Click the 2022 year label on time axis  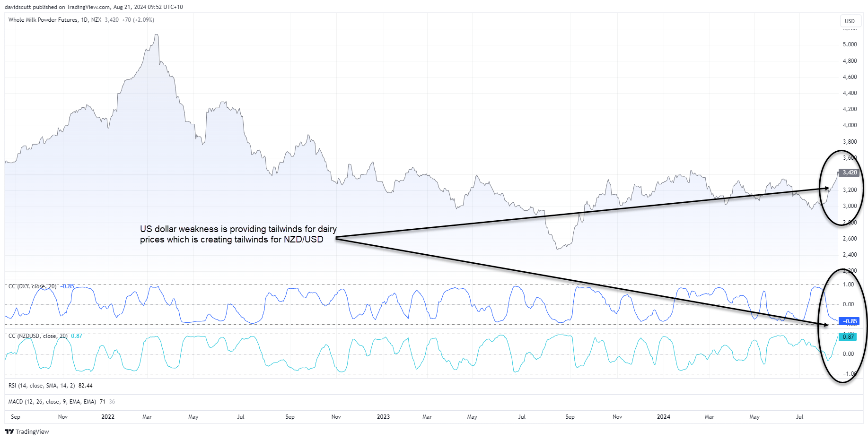(108, 417)
